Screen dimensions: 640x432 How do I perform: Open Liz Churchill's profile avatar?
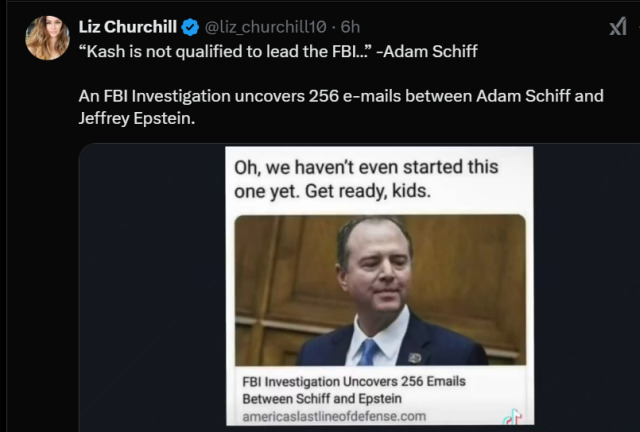(47, 37)
